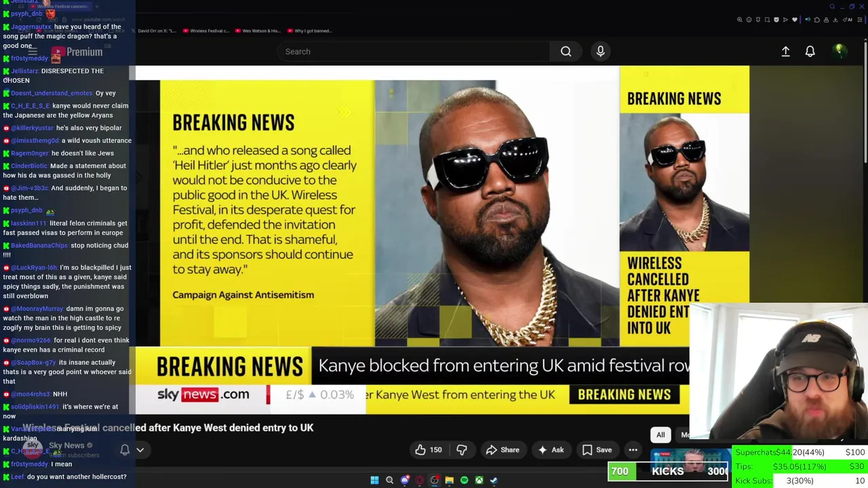Open Windows taskbar search
Image resolution: width=868 pixels, height=488 pixels.
coord(389,480)
